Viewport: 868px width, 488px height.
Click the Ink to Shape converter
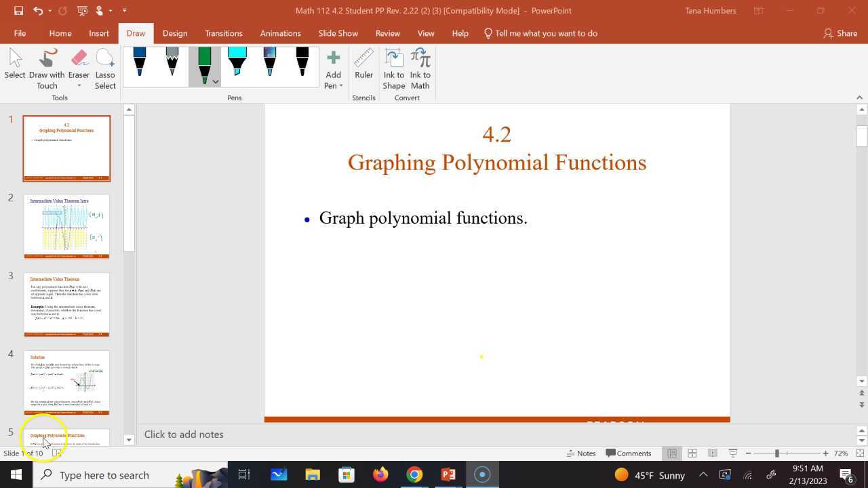[393, 68]
